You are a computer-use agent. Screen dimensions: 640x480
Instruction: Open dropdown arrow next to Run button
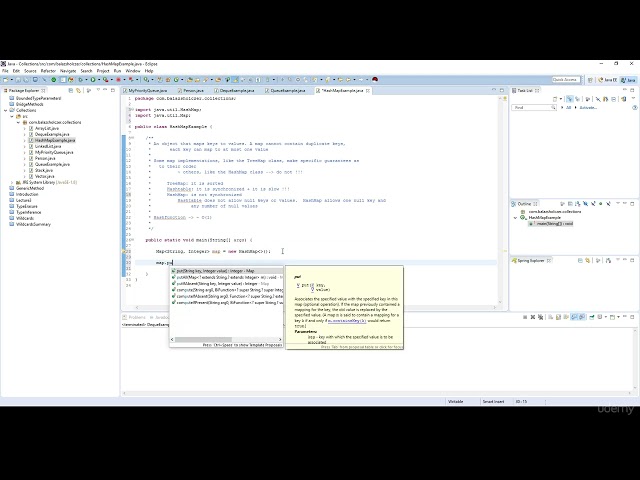(98, 80)
